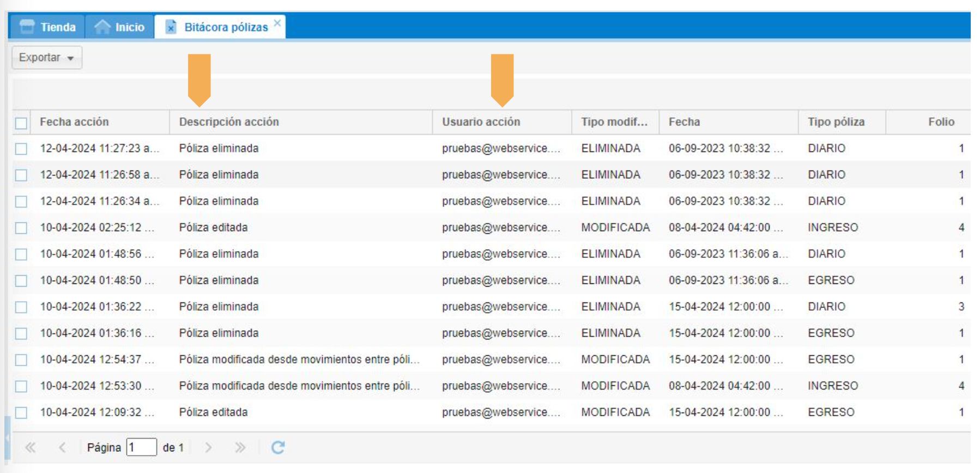Tick the checkbox for the 12:09:32 Póliza editada row
The height and width of the screenshot is (473, 980).
[x=21, y=413]
